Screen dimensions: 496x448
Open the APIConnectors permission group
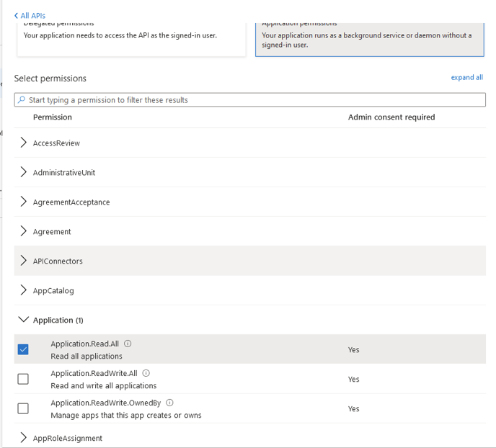24,261
